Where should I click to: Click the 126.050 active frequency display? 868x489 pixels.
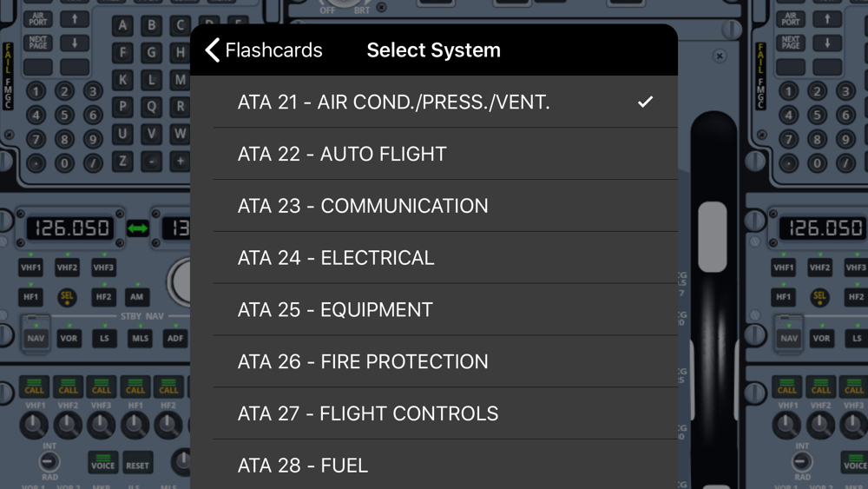[x=70, y=228]
